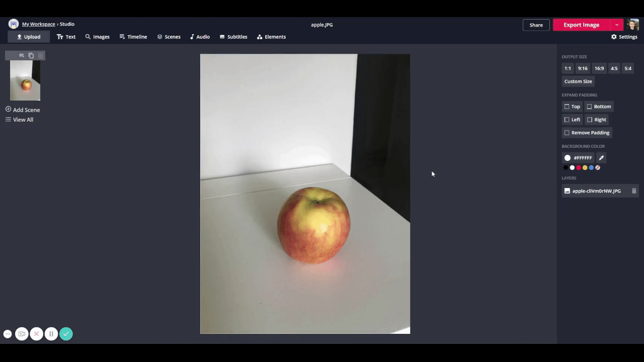The height and width of the screenshot is (362, 644).
Task: Click View All scenes
Action: [19, 120]
